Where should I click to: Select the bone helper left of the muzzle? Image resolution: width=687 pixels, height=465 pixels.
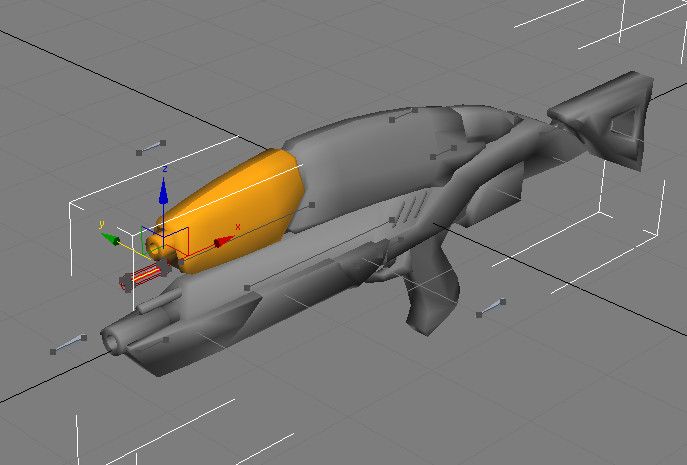point(68,344)
